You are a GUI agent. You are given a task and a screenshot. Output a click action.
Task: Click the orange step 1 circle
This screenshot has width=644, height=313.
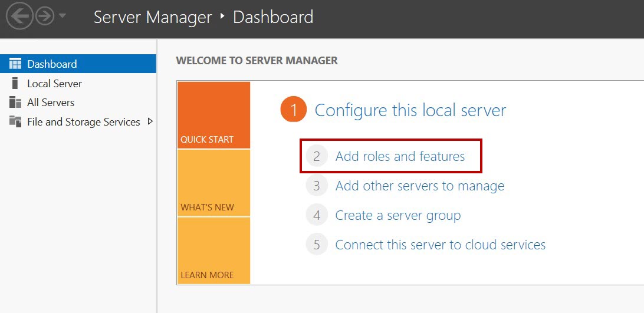[294, 110]
